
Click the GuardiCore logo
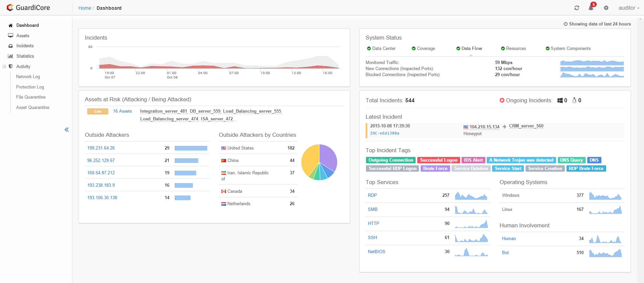tap(29, 8)
